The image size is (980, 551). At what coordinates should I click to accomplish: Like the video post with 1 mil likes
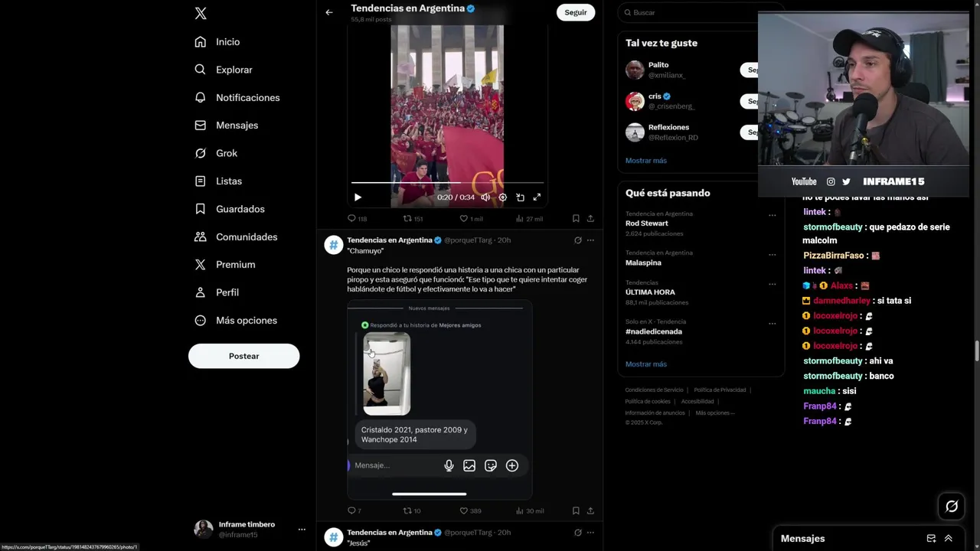point(471,219)
